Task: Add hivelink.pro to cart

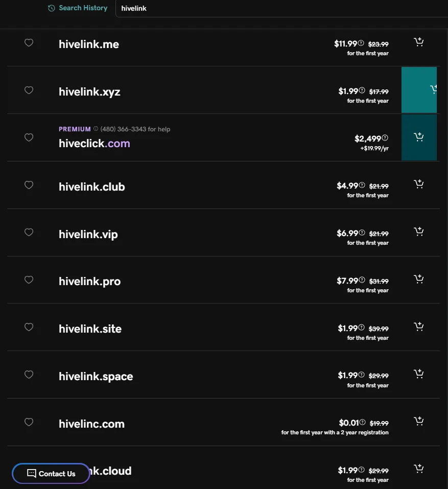Action: click(418, 279)
